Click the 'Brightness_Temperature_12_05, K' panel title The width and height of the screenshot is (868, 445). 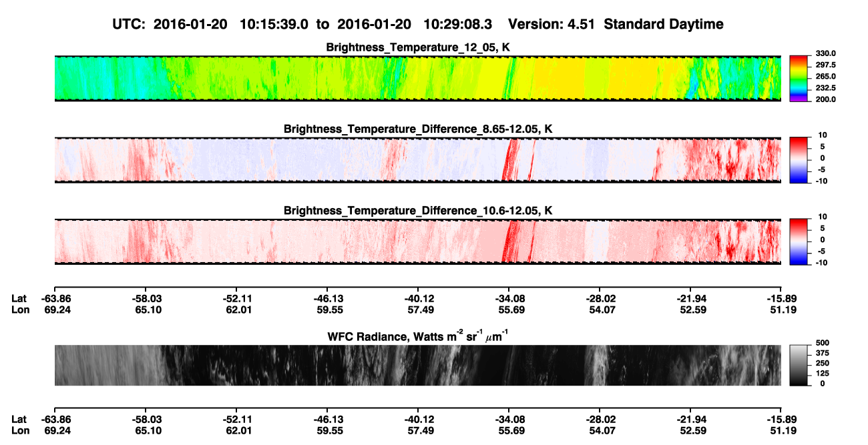418,47
